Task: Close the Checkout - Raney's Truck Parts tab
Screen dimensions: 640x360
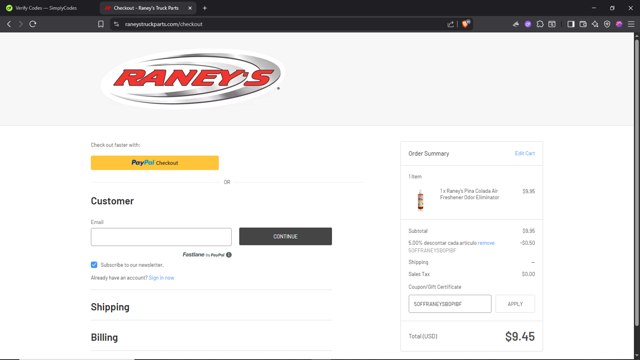Action: (x=190, y=8)
